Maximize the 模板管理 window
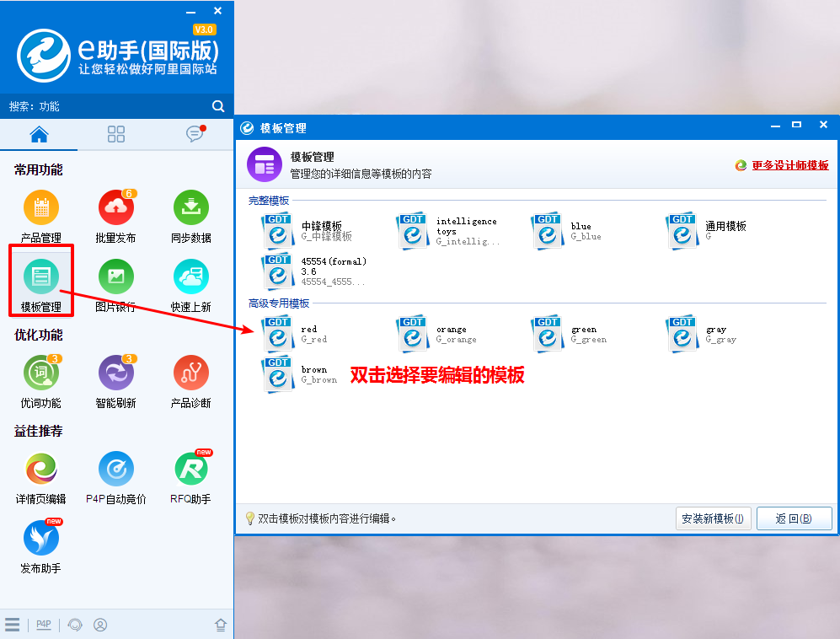Viewport: 840px width, 639px height. click(x=796, y=125)
